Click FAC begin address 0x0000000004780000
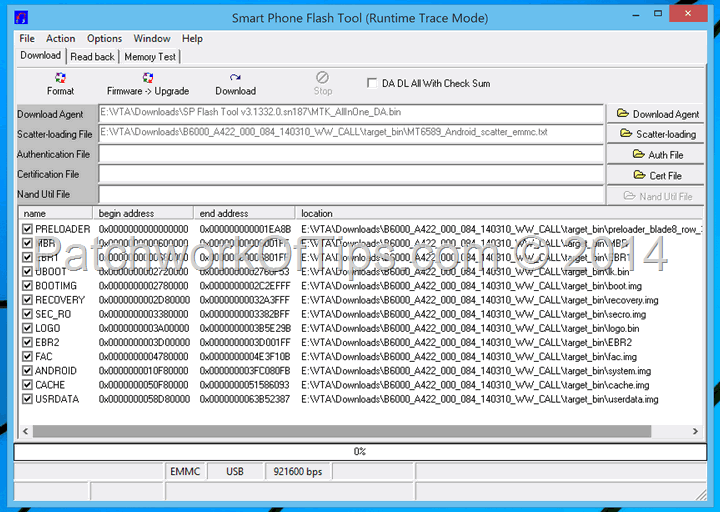This screenshot has width=720, height=512. 144,356
